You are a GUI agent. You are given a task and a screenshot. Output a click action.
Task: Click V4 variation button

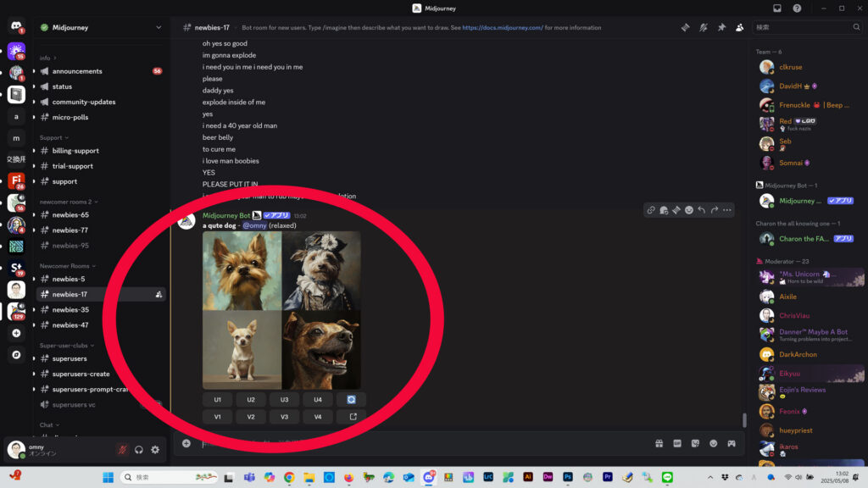click(x=318, y=417)
